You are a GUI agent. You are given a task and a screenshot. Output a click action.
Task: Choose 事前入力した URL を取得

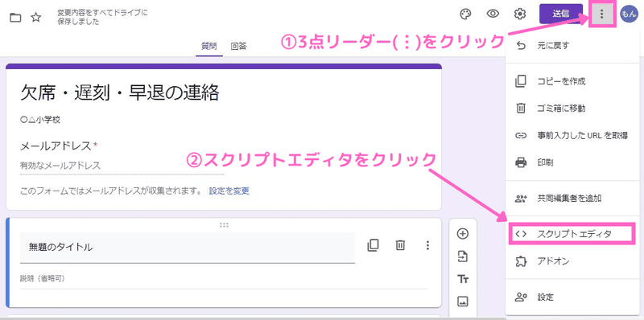[572, 135]
